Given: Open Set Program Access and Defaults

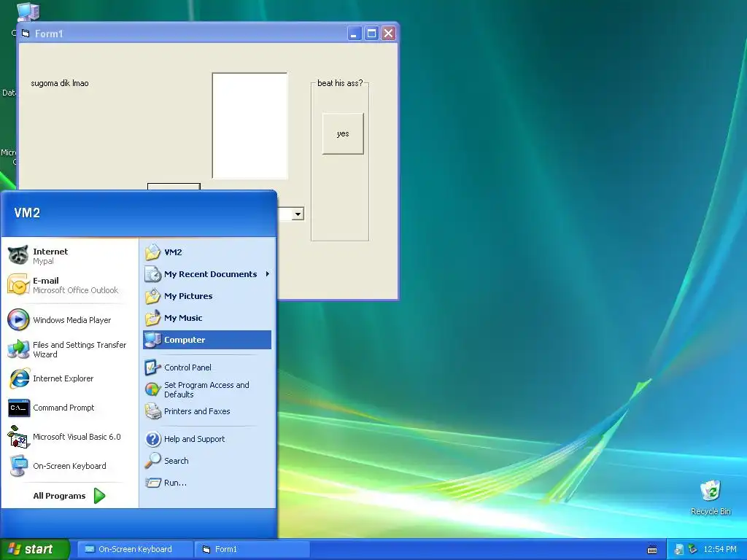Looking at the screenshot, I should pyautogui.click(x=206, y=389).
